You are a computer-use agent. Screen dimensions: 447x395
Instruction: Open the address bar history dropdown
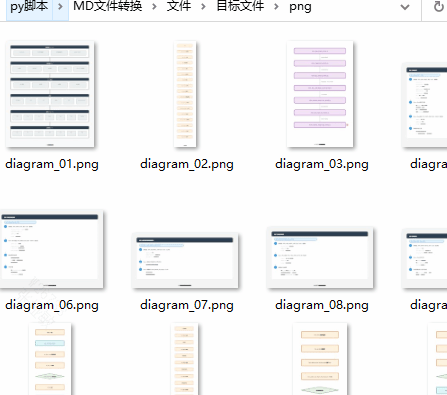tap(405, 7)
